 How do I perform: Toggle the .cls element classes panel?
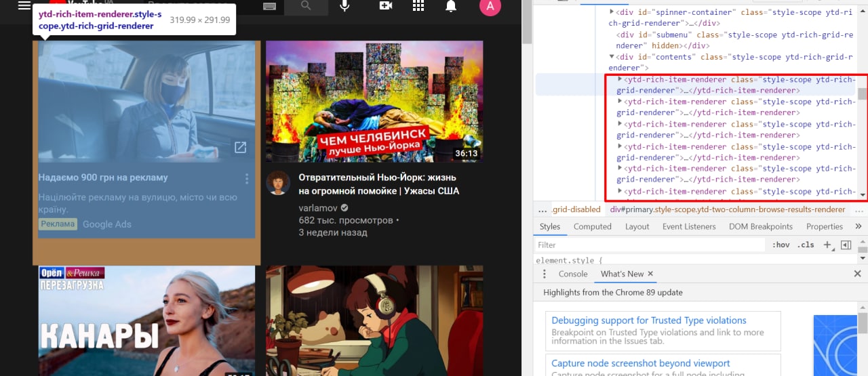click(x=806, y=245)
